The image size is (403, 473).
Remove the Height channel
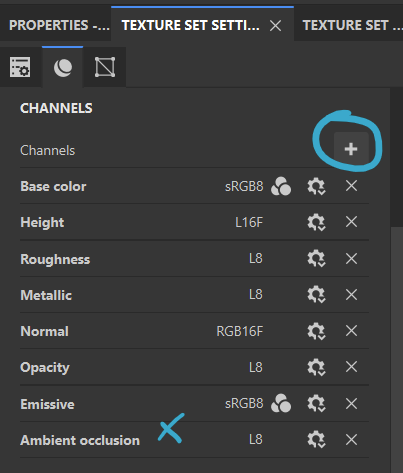pos(351,222)
